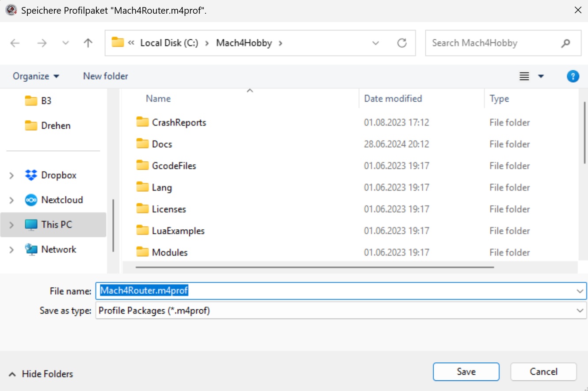Click date 01.08.2023 17:12 of CrashReports
The image size is (588, 391).
point(397,122)
